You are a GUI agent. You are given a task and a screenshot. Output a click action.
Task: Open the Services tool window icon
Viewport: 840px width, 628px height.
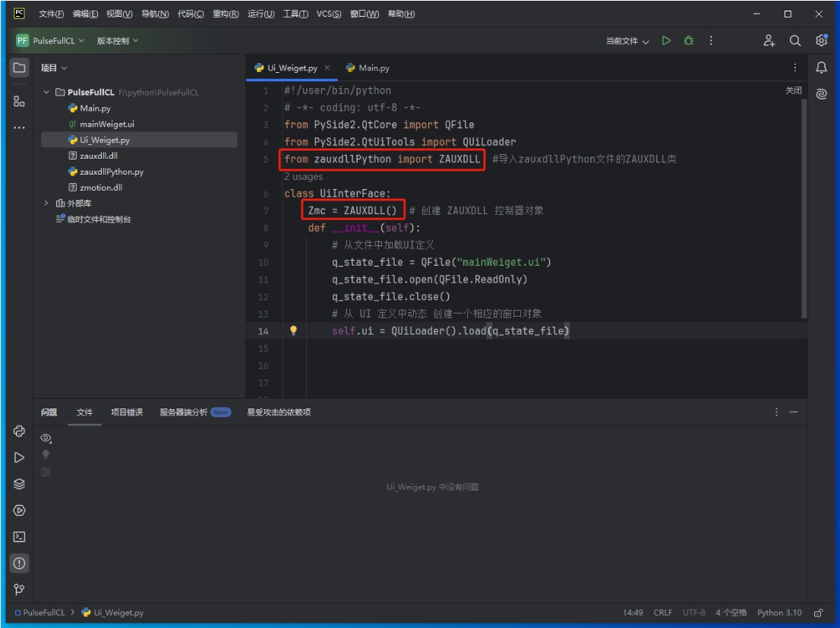pyautogui.click(x=19, y=510)
